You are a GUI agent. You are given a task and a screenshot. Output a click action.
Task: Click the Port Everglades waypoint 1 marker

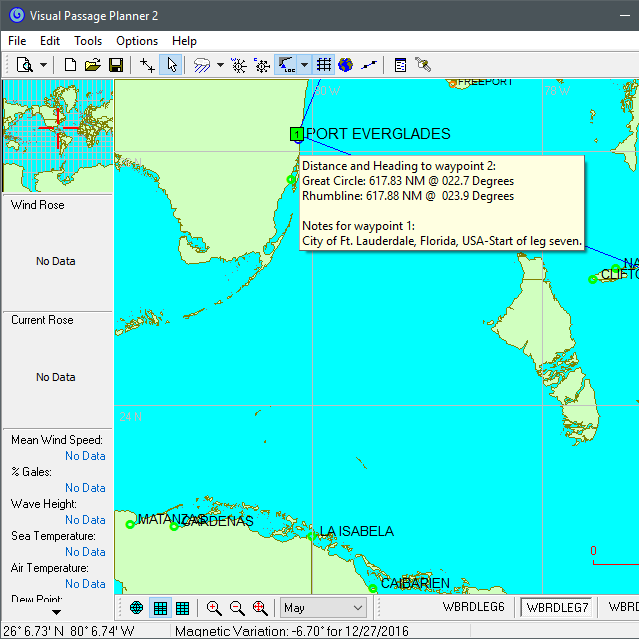(x=297, y=134)
